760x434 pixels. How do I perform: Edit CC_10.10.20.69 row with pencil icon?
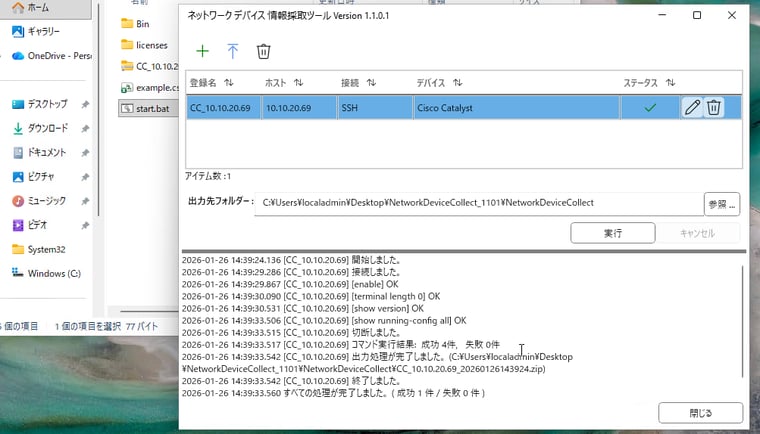pos(692,107)
